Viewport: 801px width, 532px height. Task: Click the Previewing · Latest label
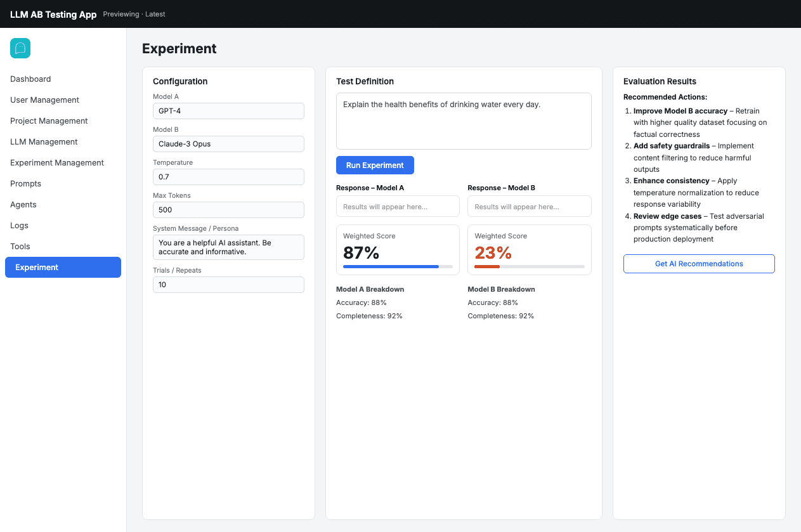click(134, 14)
